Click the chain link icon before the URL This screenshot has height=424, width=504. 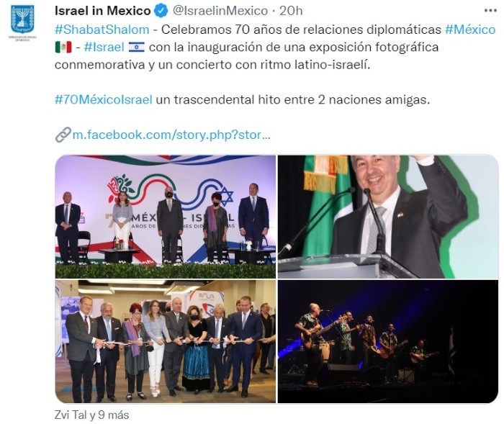tap(63, 135)
